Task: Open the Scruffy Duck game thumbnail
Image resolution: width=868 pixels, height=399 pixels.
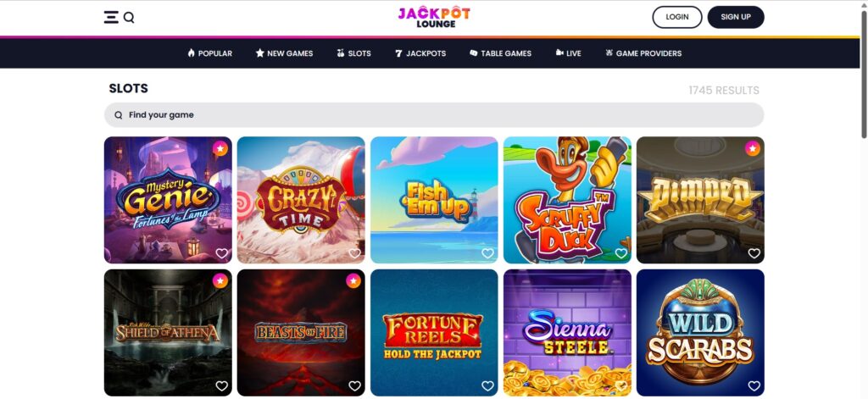Action: pyautogui.click(x=567, y=200)
